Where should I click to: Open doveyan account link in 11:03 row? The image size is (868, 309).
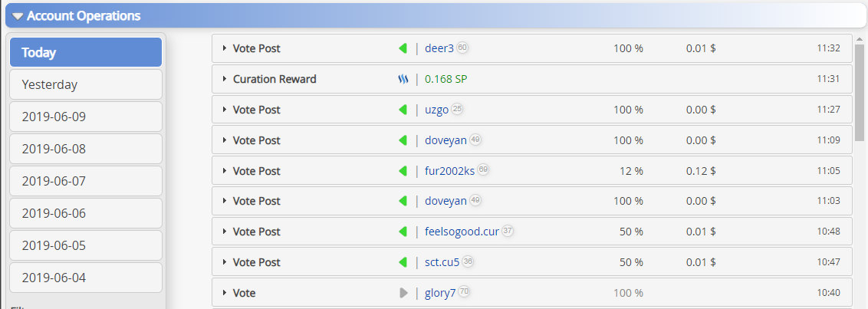[x=446, y=201]
